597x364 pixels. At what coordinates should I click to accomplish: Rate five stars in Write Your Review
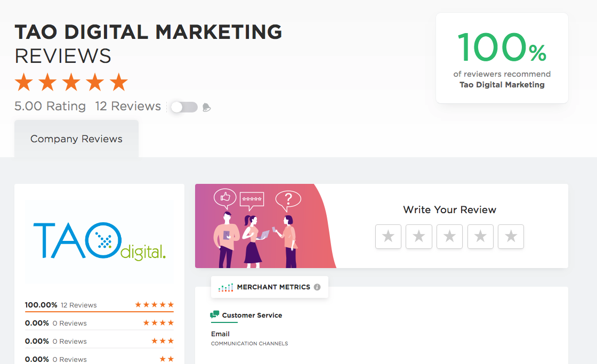(x=511, y=237)
